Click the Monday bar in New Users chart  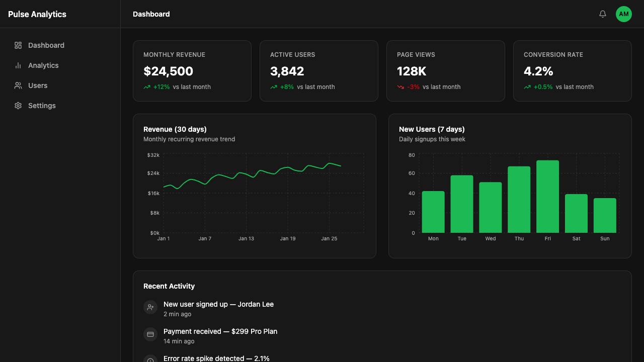pos(433,212)
